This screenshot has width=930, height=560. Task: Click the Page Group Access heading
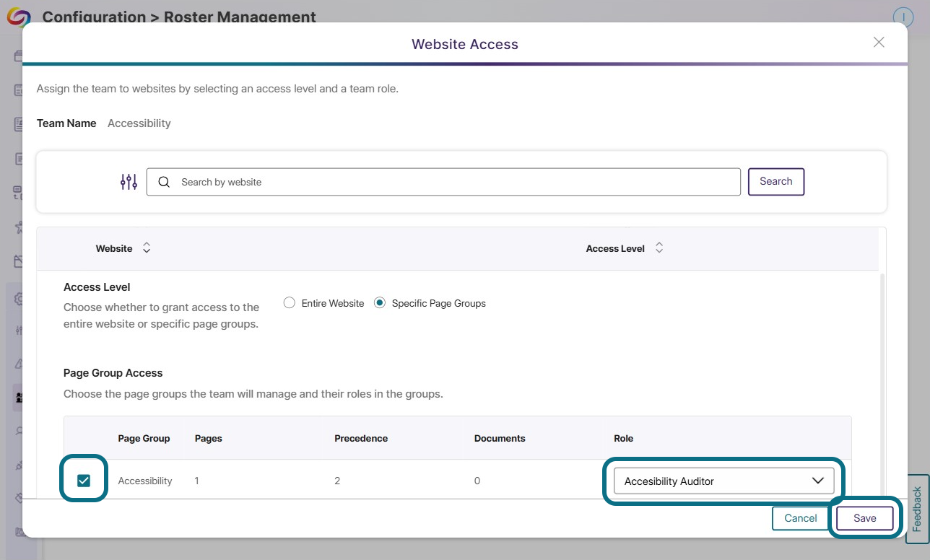pos(113,373)
